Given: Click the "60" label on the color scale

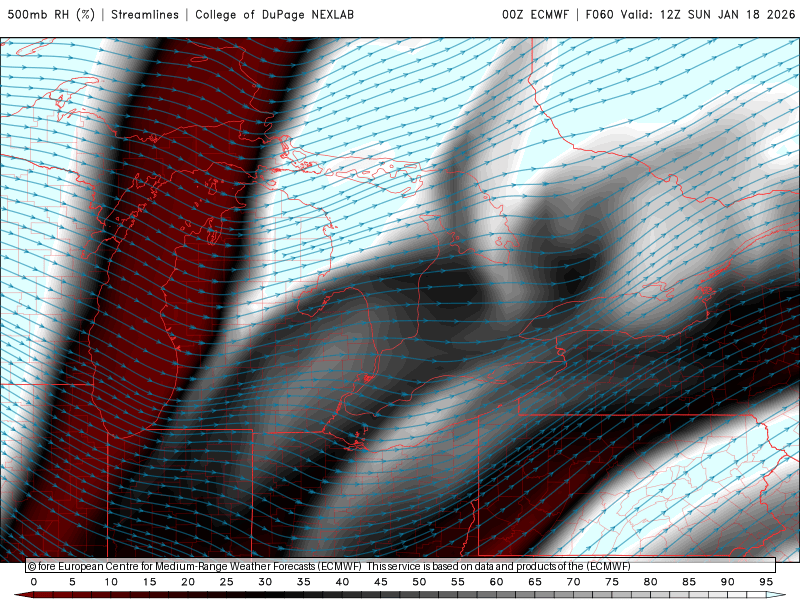Looking at the screenshot, I should click(x=496, y=582).
